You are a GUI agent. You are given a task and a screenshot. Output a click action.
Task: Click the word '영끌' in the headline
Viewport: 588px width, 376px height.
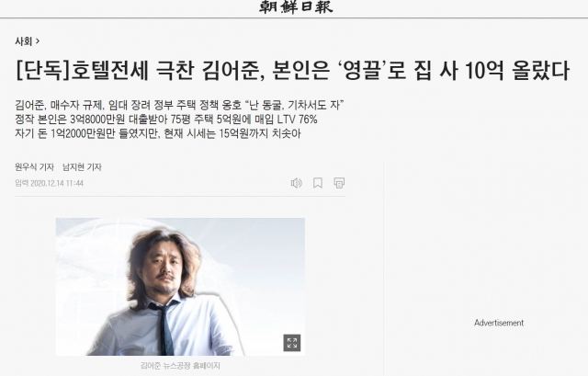[x=361, y=70]
